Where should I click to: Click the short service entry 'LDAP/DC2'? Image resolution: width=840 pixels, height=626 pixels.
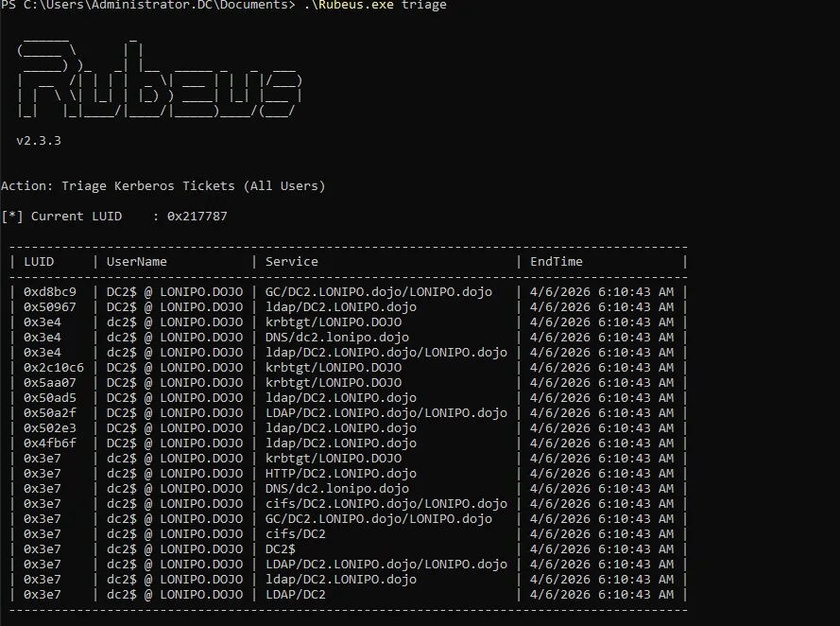tap(295, 595)
